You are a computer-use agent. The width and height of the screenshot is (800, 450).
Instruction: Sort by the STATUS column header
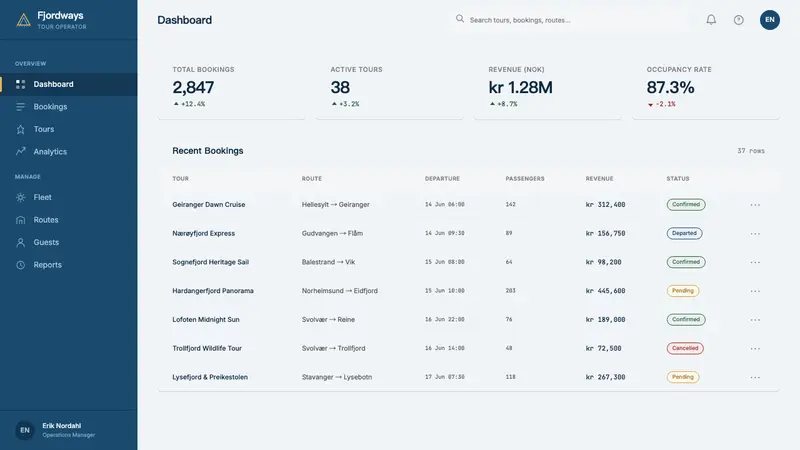click(678, 179)
